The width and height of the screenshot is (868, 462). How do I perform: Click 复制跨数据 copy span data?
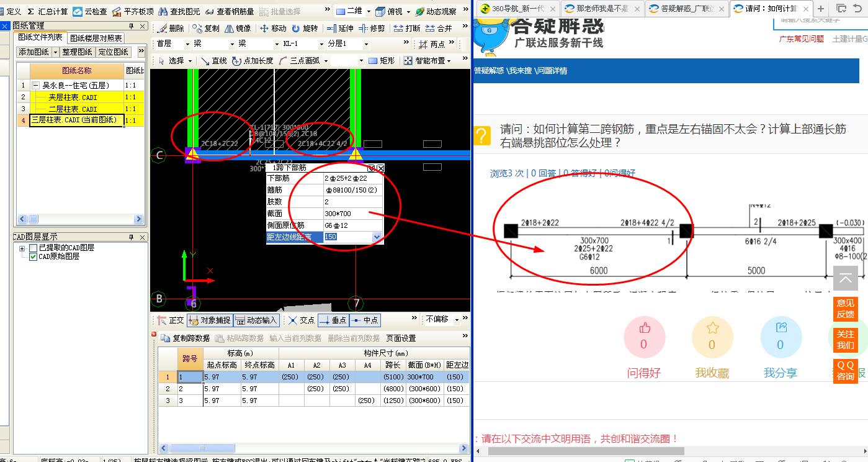[x=186, y=338]
